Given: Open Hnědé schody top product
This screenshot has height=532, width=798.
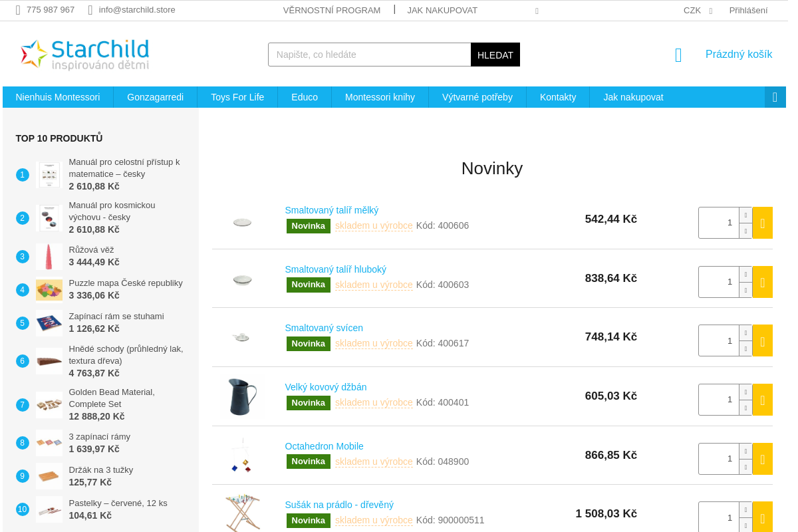Looking at the screenshot, I should 126,354.
